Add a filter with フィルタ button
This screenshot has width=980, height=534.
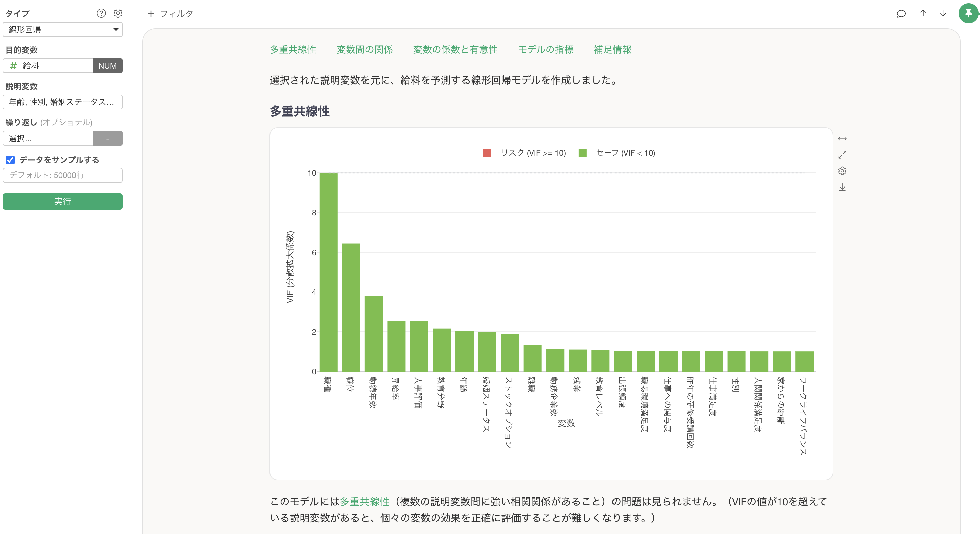click(170, 14)
